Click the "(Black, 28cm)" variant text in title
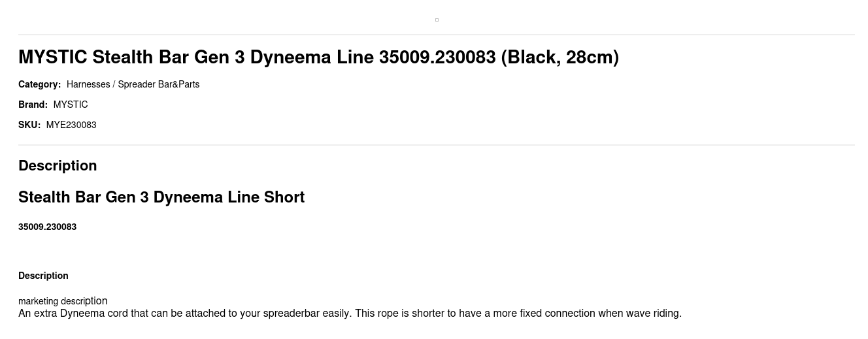 pyautogui.click(x=559, y=57)
